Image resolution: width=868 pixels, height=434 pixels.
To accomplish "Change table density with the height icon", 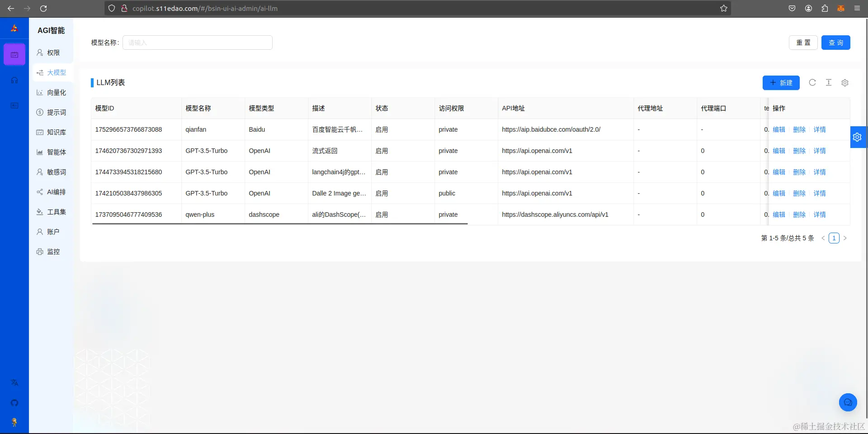I will [829, 82].
